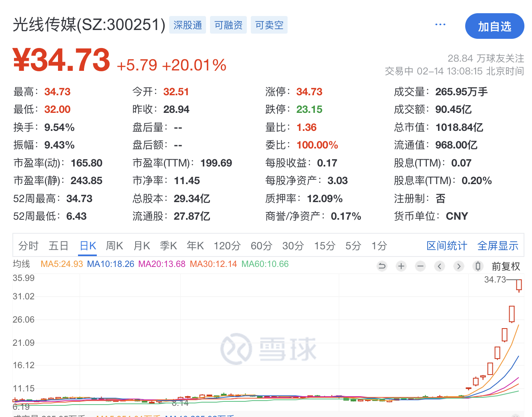Switch to the 60分 interval tab

(262, 246)
